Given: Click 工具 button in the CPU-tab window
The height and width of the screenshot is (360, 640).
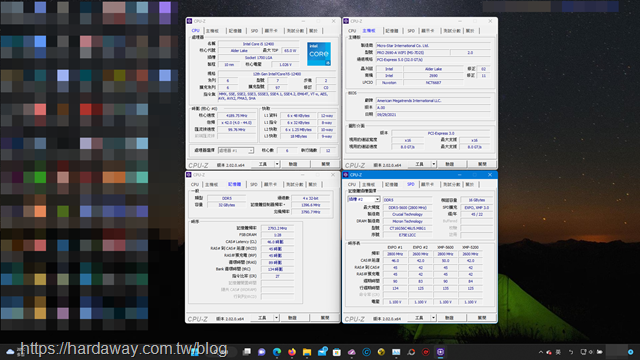Looking at the screenshot, I should click(x=263, y=164).
